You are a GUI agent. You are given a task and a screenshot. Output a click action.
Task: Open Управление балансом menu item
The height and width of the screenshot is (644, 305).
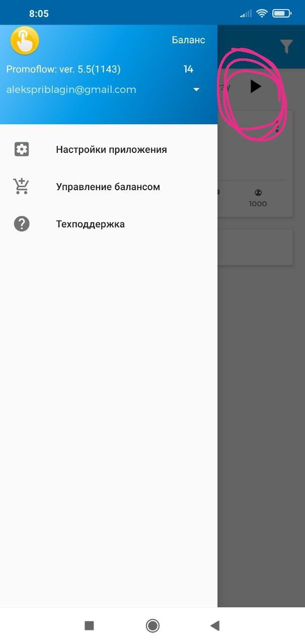point(109,187)
